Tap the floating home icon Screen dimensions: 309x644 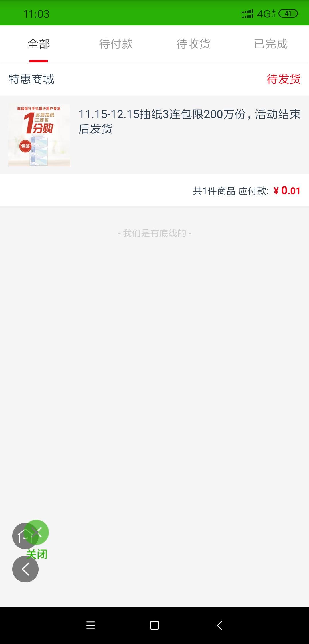point(25,536)
